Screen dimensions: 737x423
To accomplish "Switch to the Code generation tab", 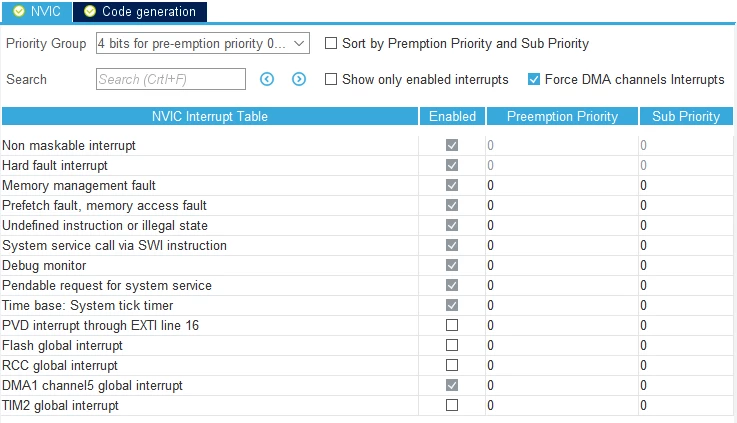I will click(140, 12).
